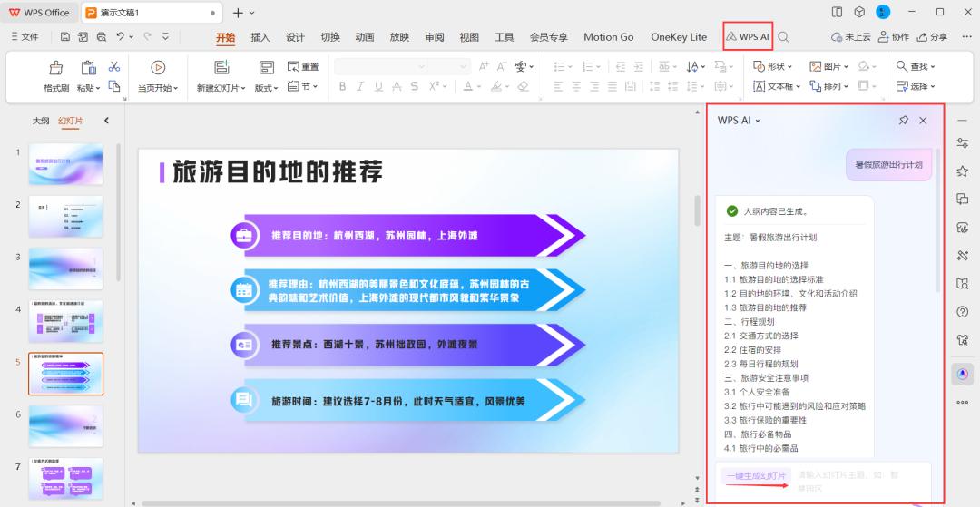
Task: Click the WPS AI round icon in sidebar
Action: 963,374
